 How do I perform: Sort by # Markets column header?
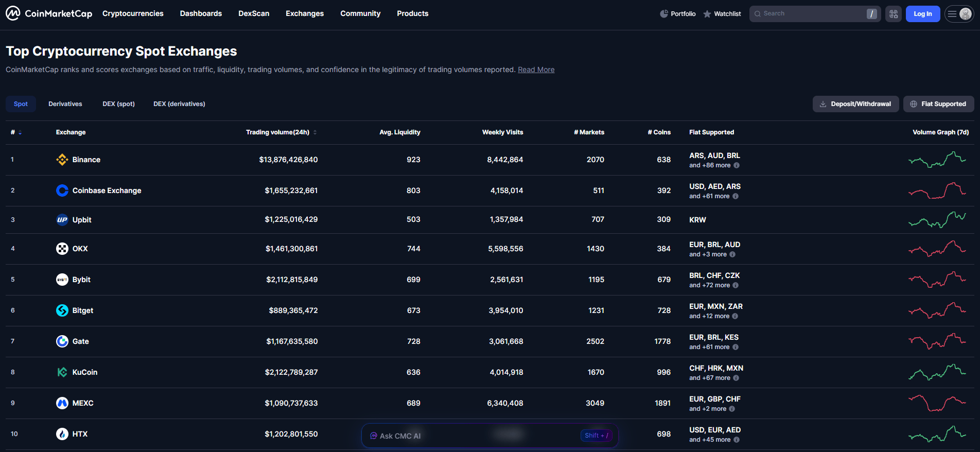(589, 132)
